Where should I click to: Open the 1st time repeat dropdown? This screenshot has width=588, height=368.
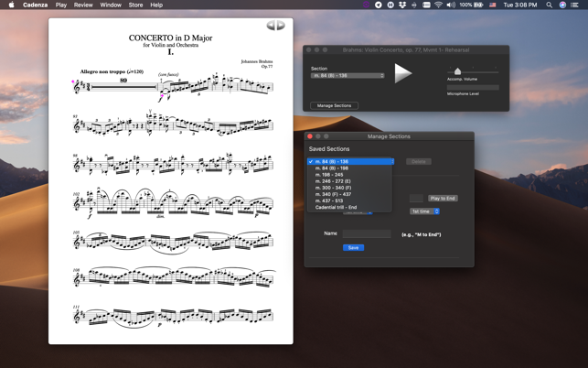(424, 211)
